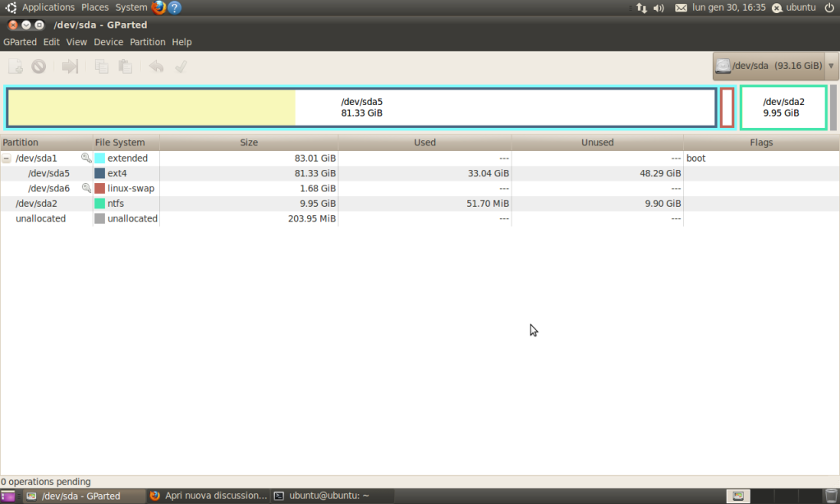Switch to Apri nuova discussione Firefox window
The image size is (840, 504).
tap(209, 496)
